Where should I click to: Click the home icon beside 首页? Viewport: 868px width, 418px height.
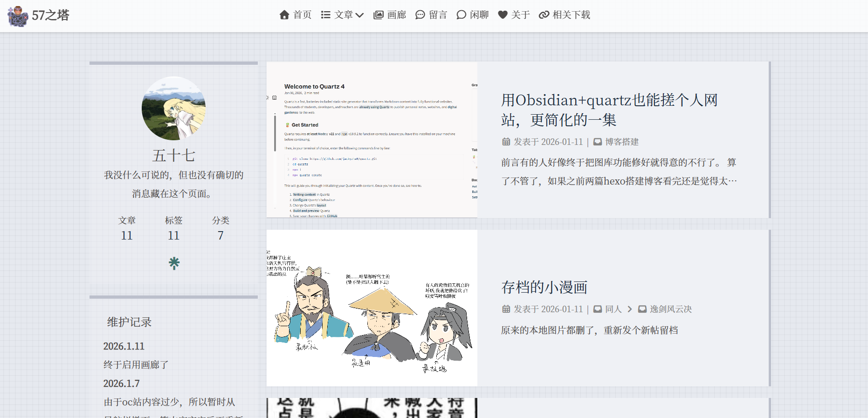[284, 15]
